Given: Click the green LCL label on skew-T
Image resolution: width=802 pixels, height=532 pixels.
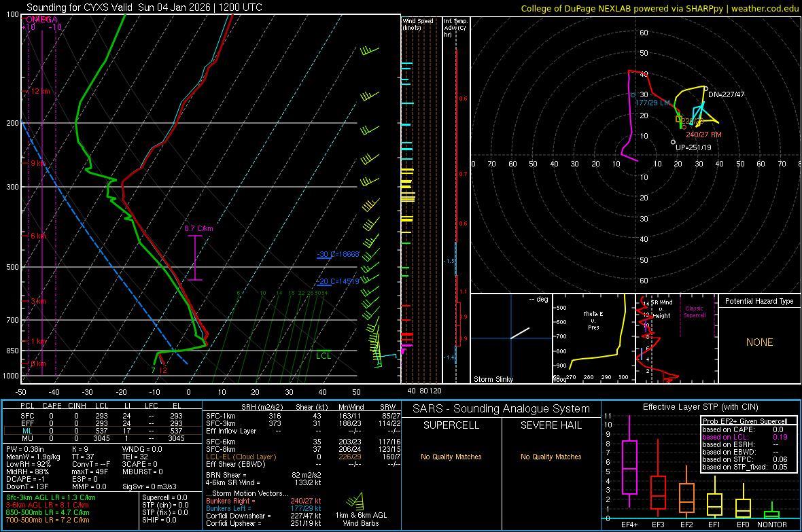Looking at the screenshot, I should pyautogui.click(x=324, y=356).
